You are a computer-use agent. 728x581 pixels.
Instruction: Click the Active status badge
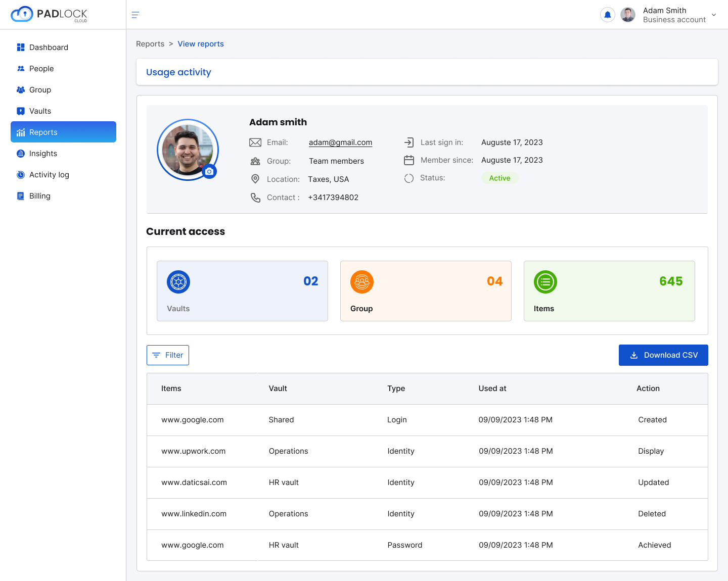499,178
